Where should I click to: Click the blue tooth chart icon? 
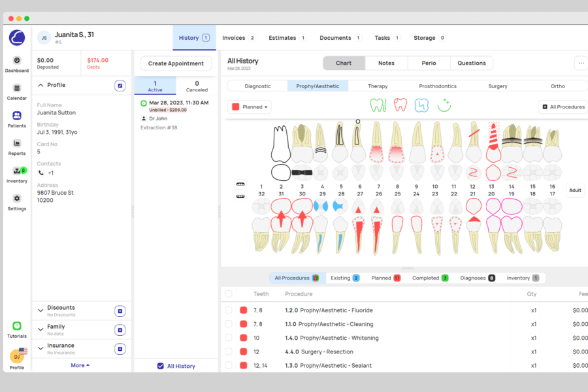pos(421,105)
